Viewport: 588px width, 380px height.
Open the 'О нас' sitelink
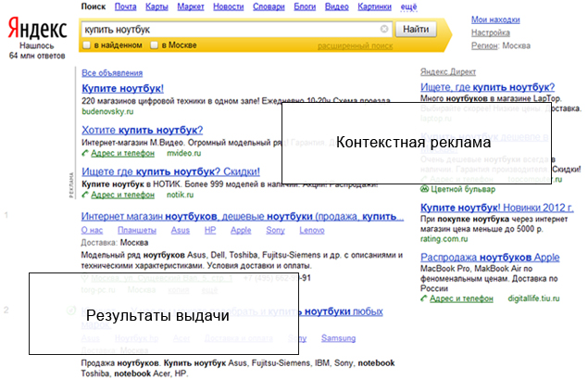click(92, 230)
